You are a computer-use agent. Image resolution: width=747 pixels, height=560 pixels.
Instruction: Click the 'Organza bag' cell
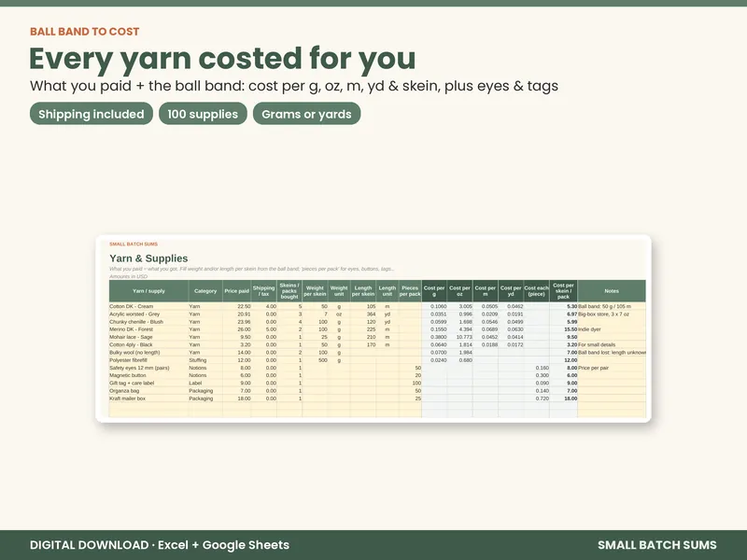pos(148,390)
